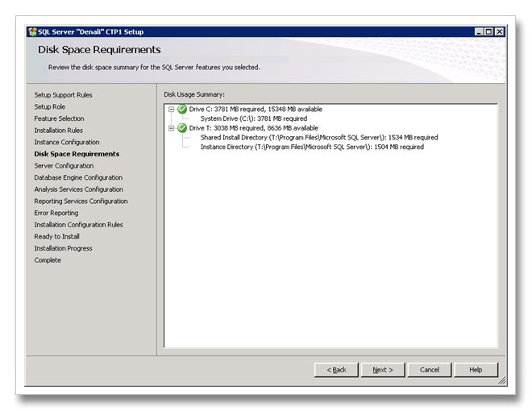Select the Error Reporting step
This screenshot has width=532, height=411.
[56, 213]
